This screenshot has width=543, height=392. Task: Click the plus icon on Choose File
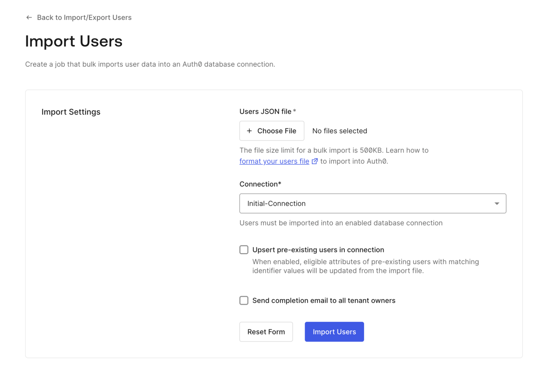click(249, 131)
